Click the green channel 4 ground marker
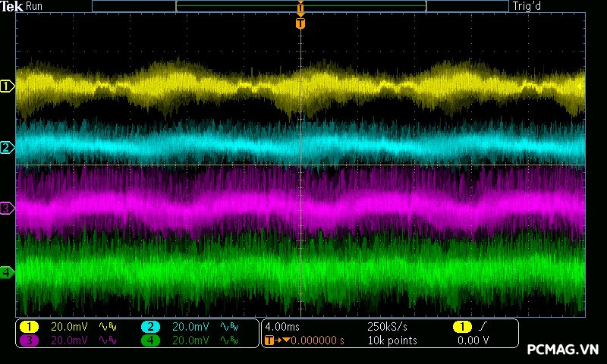This screenshot has height=364, width=607. [x=7, y=272]
